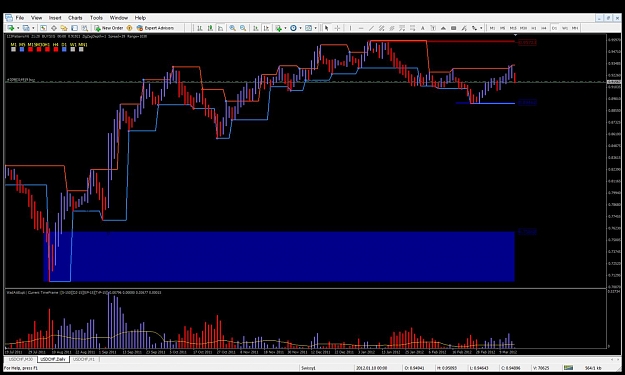Viewport: 625px width, 375px height.
Task: Switch chart to M1 timeframe
Action: [492, 28]
